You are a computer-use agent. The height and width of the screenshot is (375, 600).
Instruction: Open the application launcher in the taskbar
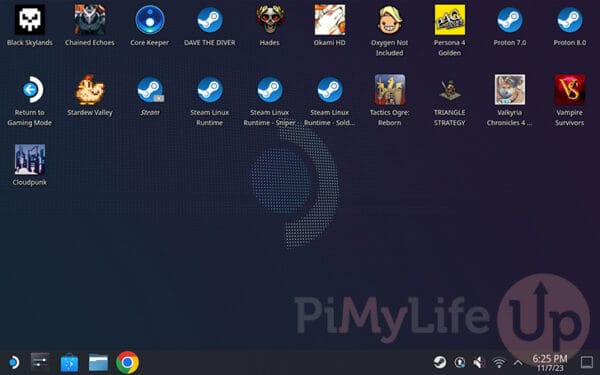pos(13,362)
